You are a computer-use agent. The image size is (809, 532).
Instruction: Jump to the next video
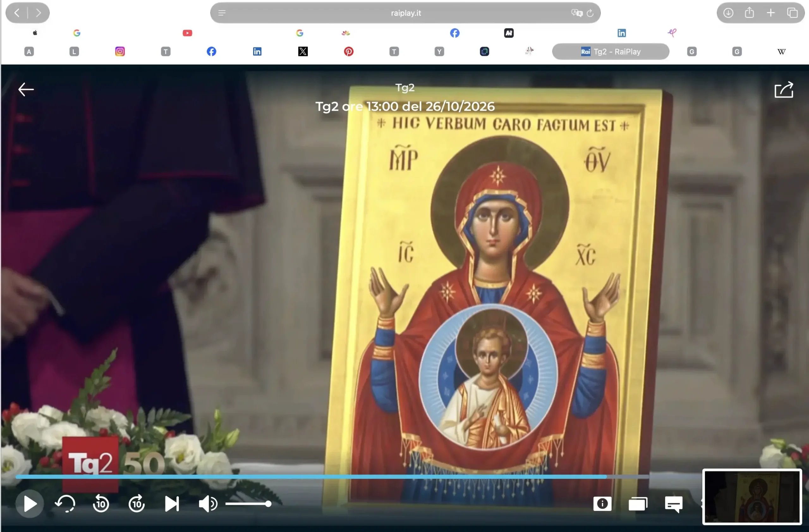(x=172, y=504)
